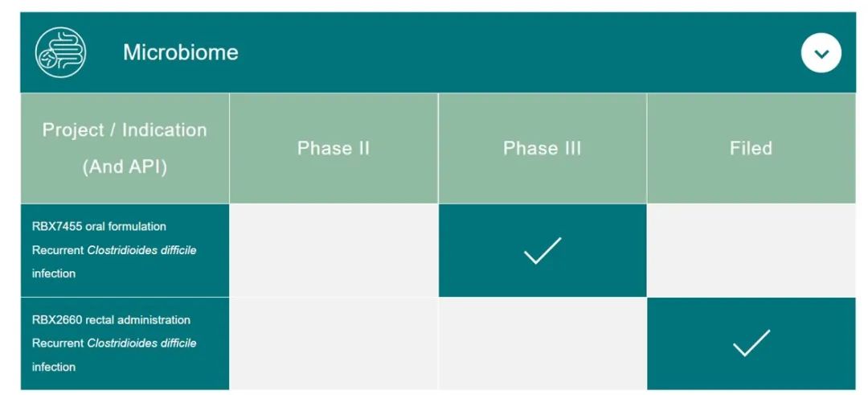The image size is (868, 395).
Task: Click the Filed column header
Action: 751,148
